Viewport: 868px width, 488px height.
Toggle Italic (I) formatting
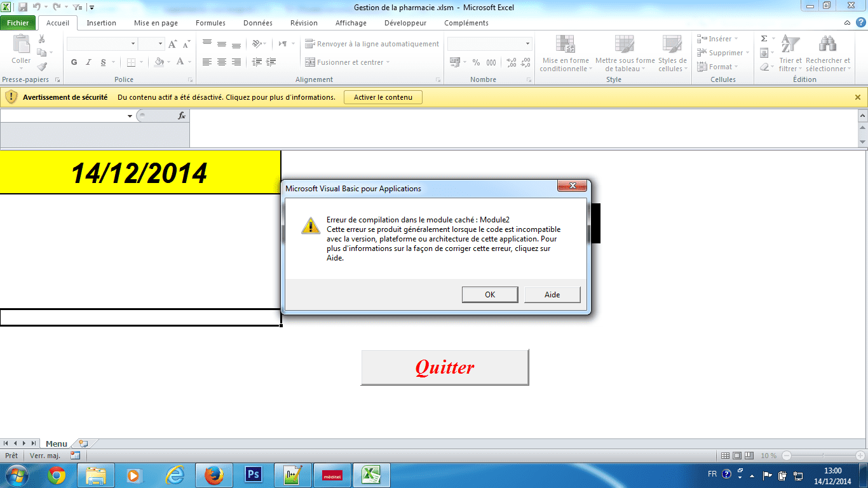[88, 62]
